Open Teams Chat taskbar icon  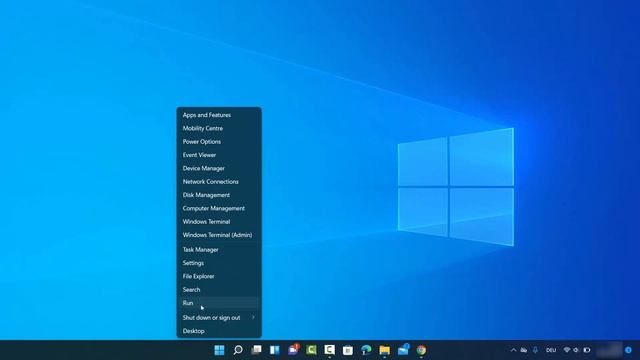coord(293,350)
